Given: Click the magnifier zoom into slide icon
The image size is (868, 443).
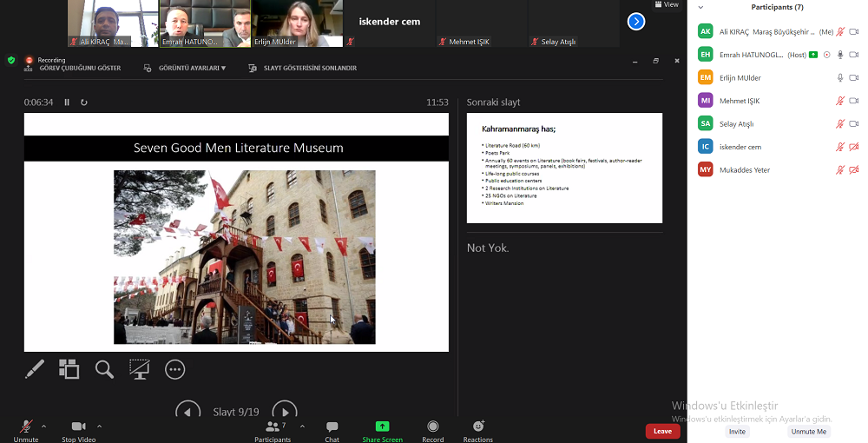Looking at the screenshot, I should [x=104, y=369].
